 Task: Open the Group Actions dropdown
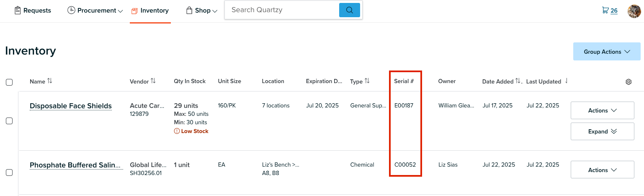click(x=607, y=52)
